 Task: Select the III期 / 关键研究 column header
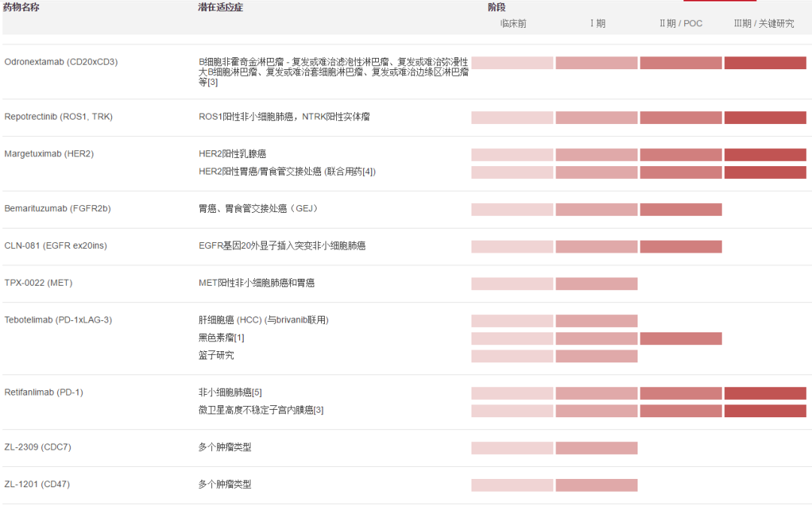pyautogui.click(x=764, y=23)
